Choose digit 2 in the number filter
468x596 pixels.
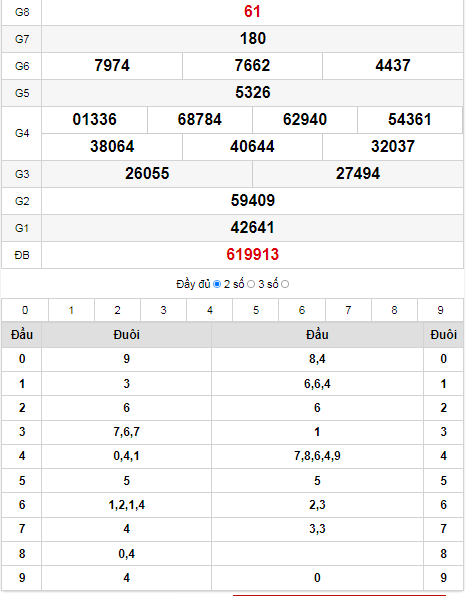click(x=117, y=310)
